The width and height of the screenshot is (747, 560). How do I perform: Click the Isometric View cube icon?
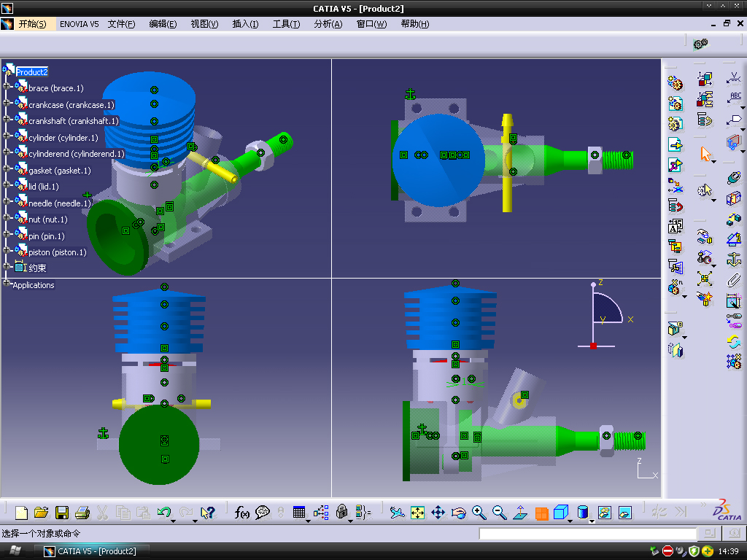point(561,513)
